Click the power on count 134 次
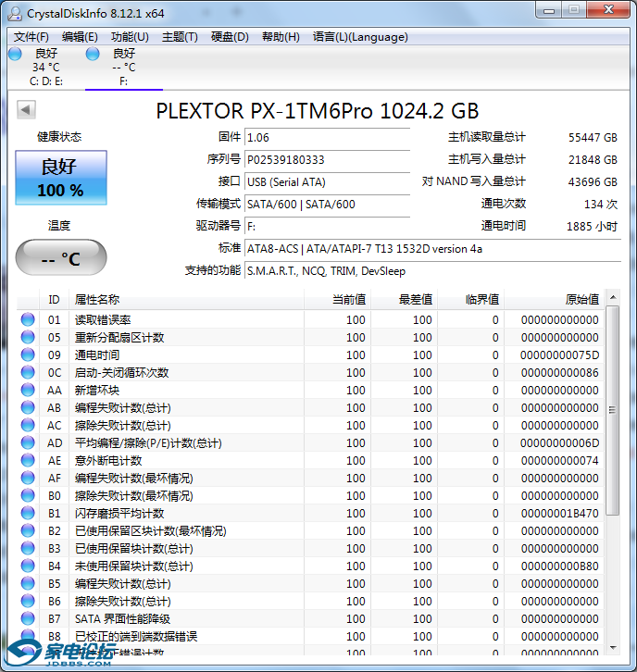The image size is (637, 672). point(600,205)
